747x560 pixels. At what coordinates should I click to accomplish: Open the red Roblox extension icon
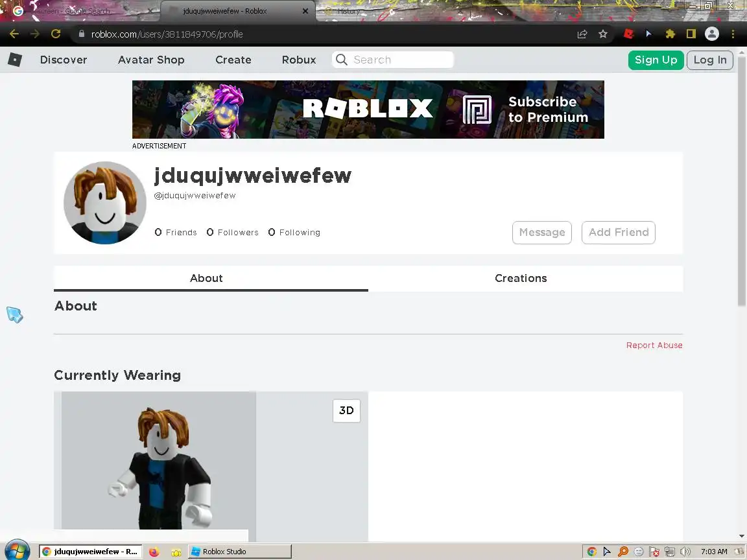[x=629, y=34]
